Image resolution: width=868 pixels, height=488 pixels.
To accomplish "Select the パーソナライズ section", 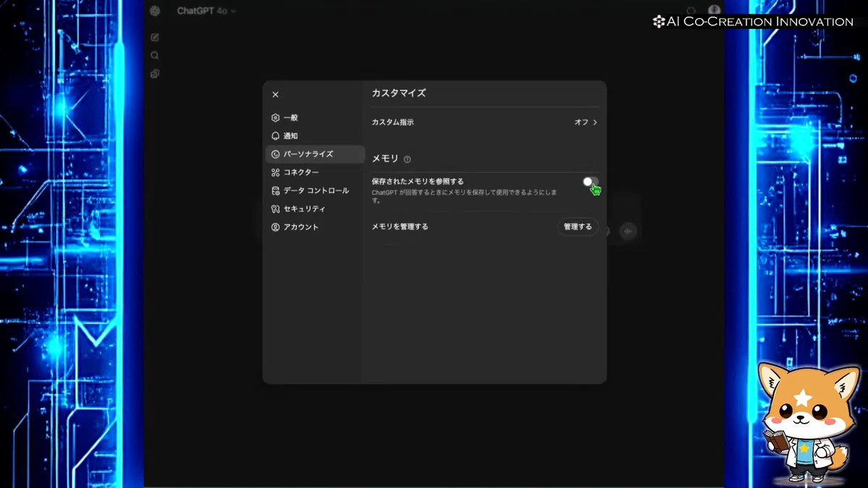I will 314,154.
